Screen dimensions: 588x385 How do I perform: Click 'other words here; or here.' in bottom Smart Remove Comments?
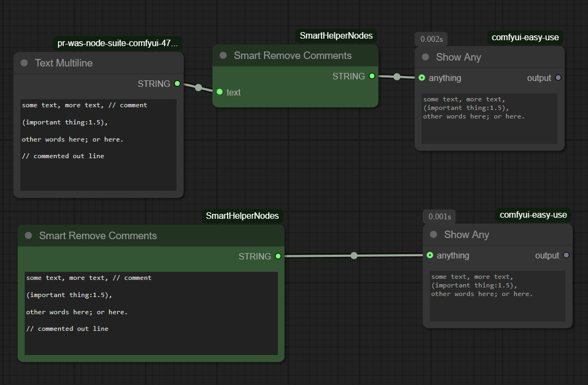(77, 312)
